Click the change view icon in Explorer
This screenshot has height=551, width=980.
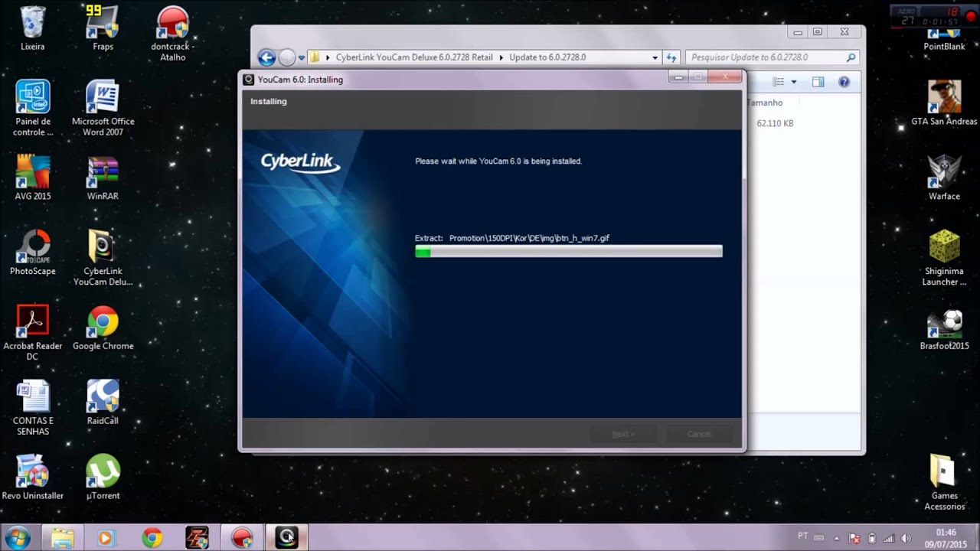pos(779,82)
